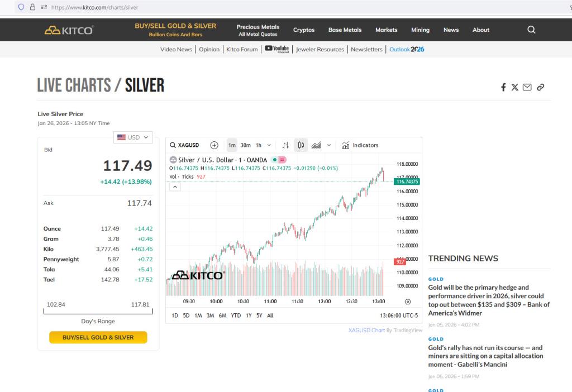The width and height of the screenshot is (572, 392).
Task: Click the XAGUSD symbol search field
Action: 185,145
